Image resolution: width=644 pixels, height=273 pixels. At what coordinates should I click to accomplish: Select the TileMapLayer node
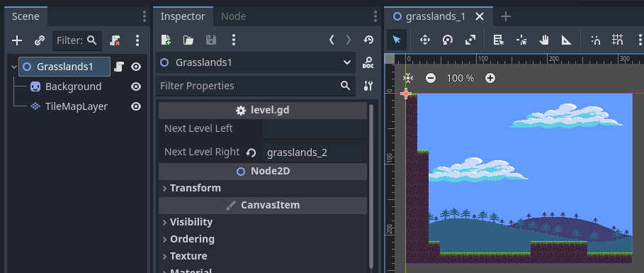coord(76,106)
